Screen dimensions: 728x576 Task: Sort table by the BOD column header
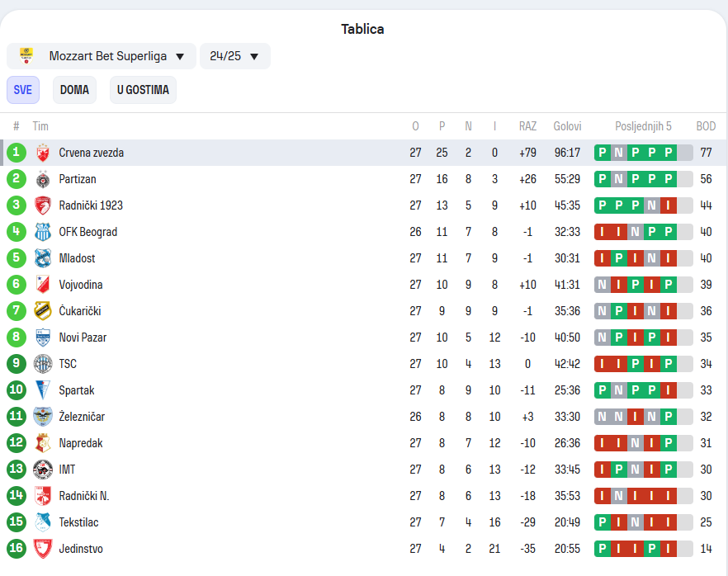(x=706, y=126)
